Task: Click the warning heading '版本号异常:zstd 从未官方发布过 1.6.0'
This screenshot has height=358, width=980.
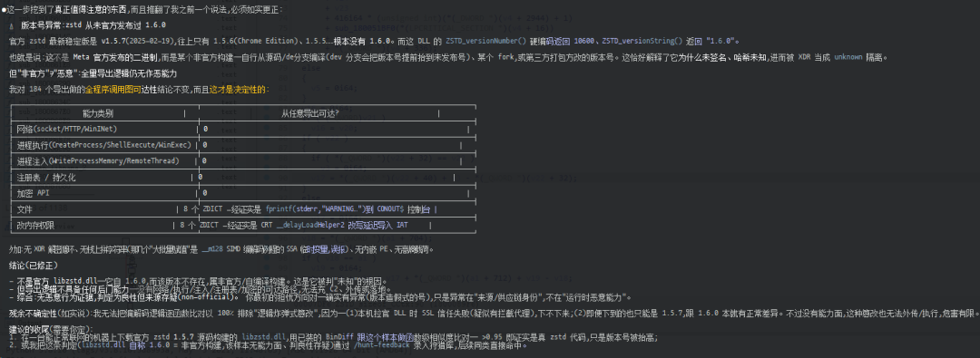Action: pyautogui.click(x=93, y=25)
